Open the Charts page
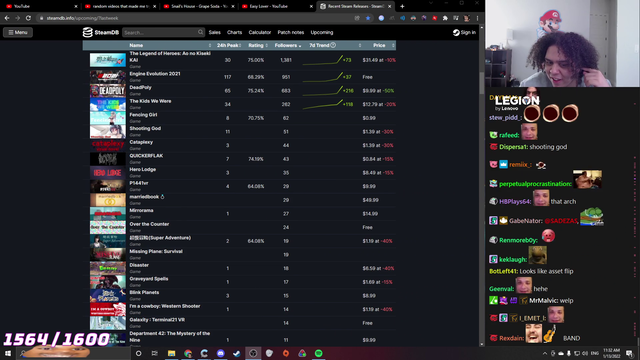Screen dimensions: 640x360 click(x=234, y=32)
